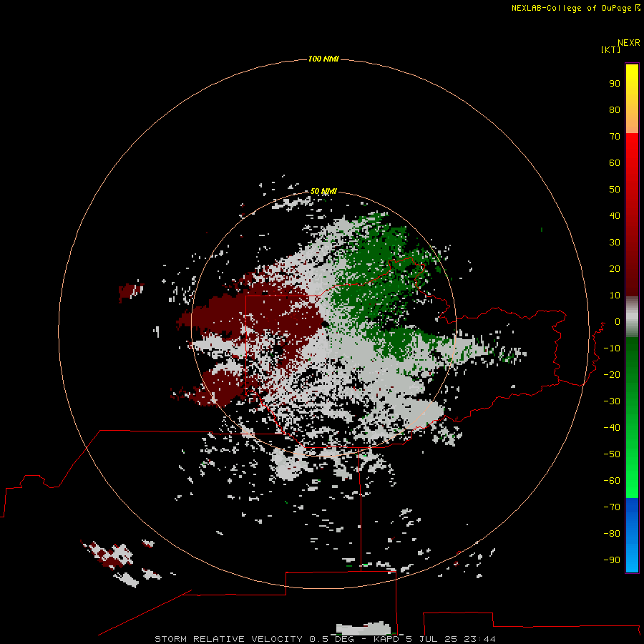
Task: Click the -80 value on velocity scale
Action: click(612, 534)
